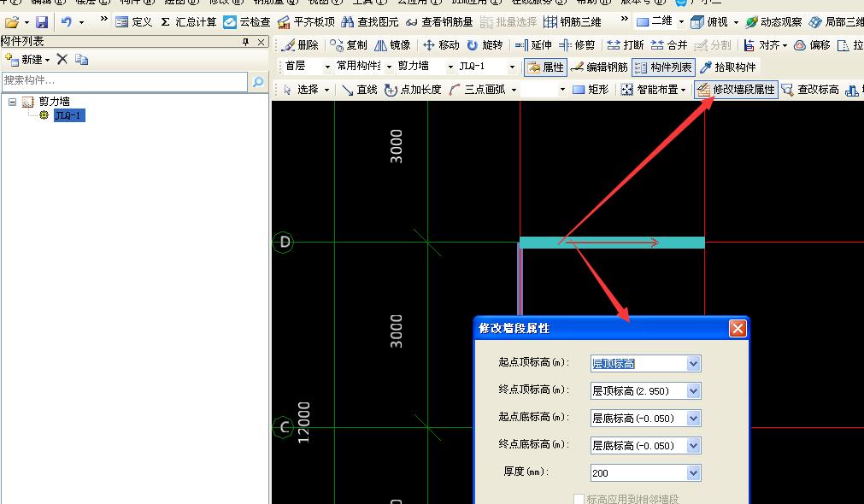Open the 定义 (Define) tool
The width and height of the screenshot is (864, 504).
(134, 22)
